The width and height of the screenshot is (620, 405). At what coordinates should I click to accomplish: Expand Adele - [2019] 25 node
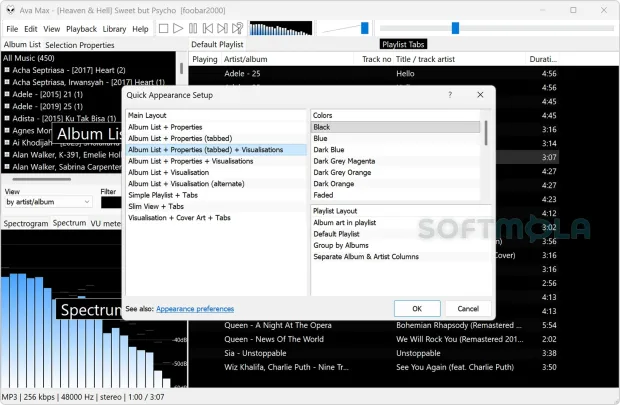click(7, 106)
